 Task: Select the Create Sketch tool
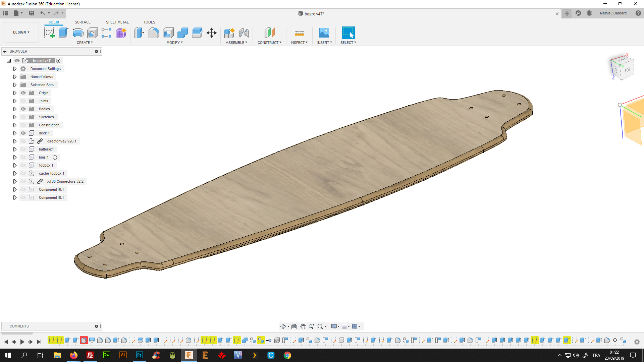(x=49, y=33)
